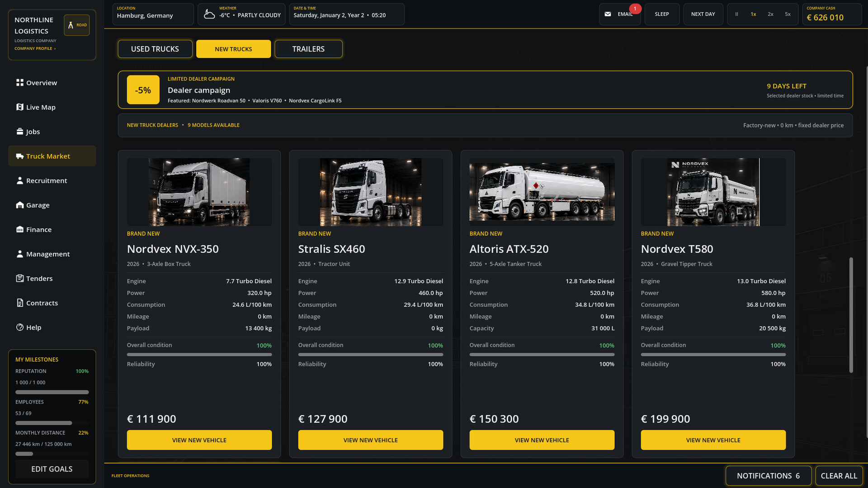Viewport: 868px width, 488px height.
Task: Click the ROAD company badge icon
Action: [77, 25]
